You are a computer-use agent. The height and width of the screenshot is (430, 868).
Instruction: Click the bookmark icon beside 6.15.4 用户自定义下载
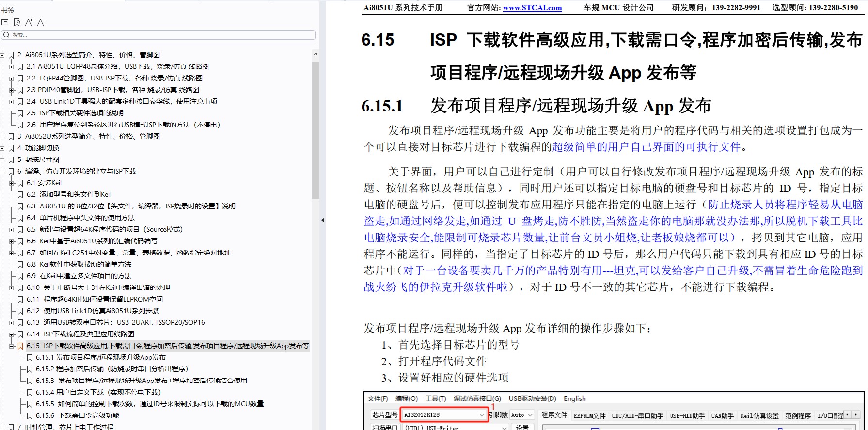coord(30,392)
